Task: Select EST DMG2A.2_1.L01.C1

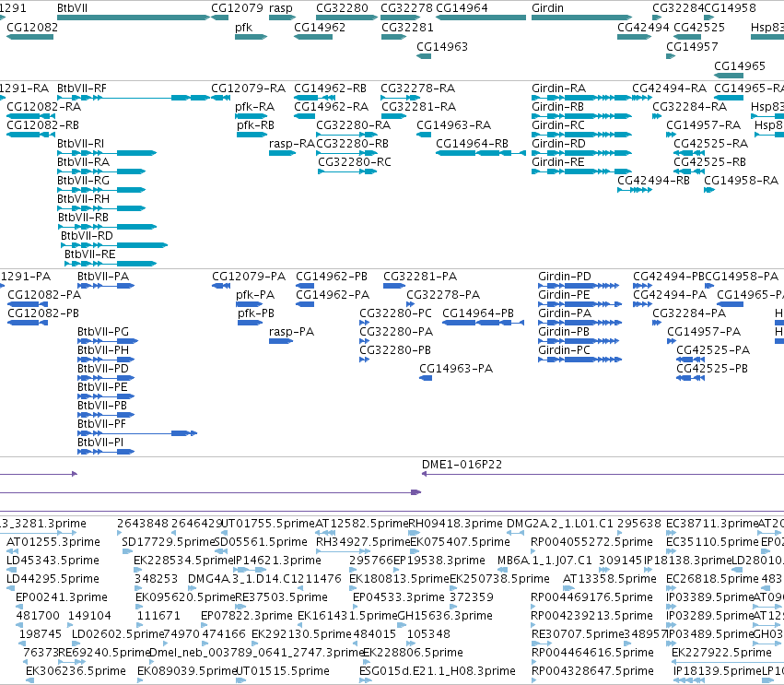Action: coord(559,524)
